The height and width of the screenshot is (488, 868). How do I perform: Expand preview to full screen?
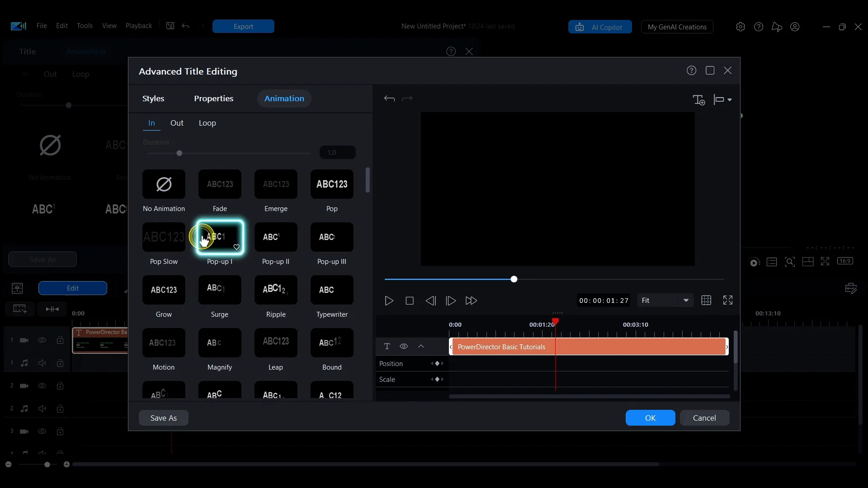[728, 300]
